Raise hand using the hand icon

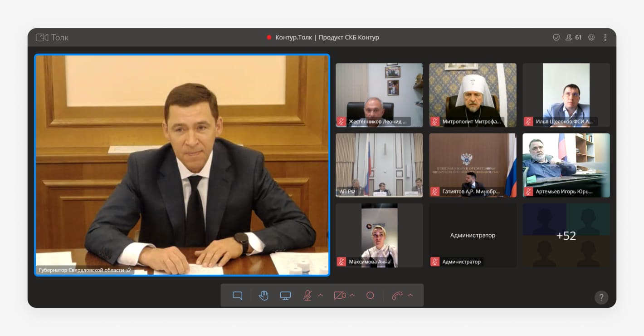tap(263, 296)
